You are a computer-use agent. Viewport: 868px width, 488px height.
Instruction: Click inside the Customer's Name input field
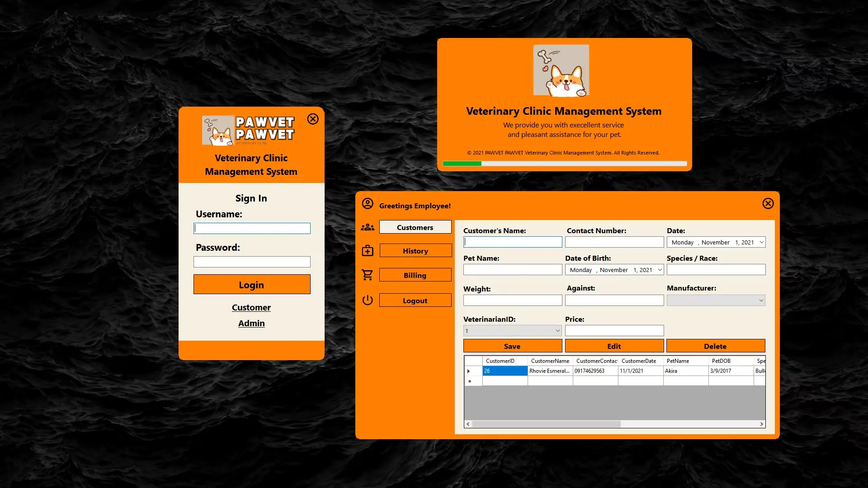tap(512, 242)
